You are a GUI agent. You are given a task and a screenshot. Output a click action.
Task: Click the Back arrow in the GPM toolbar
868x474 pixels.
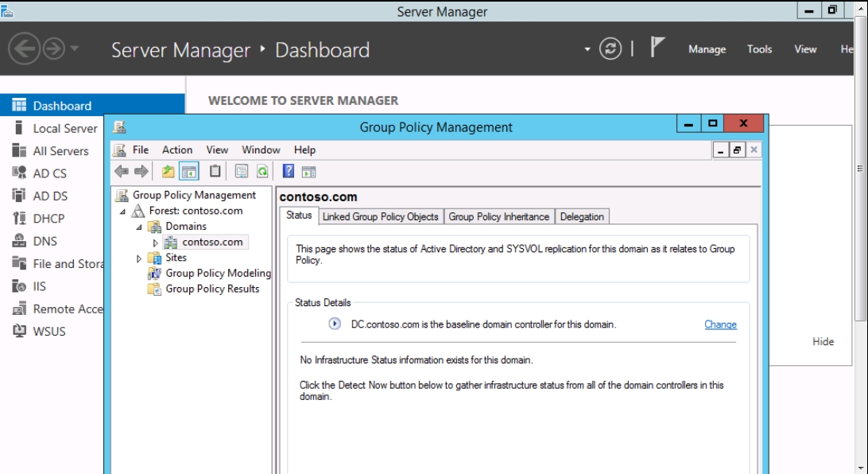[122, 172]
